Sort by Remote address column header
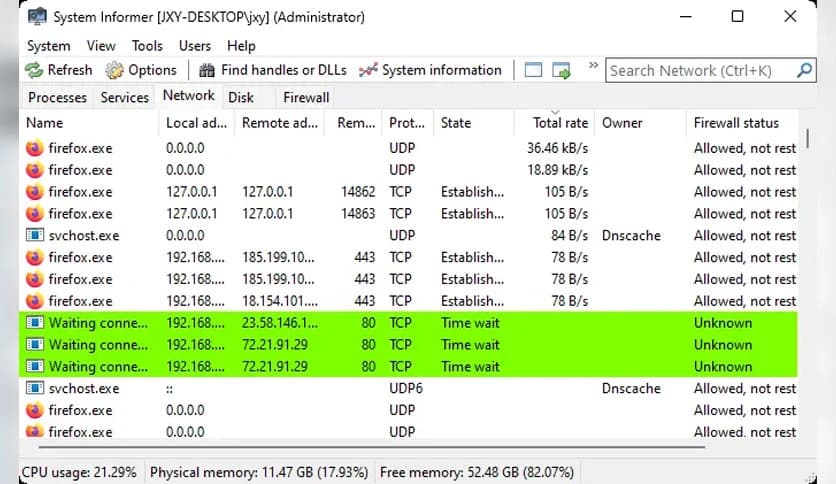The height and width of the screenshot is (484, 836). point(279,123)
